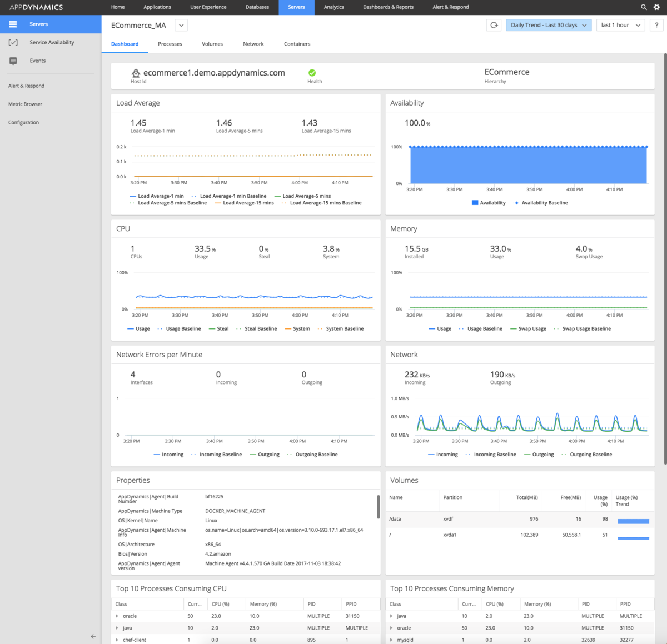Open the ECommerce_MA dropdown chevron

pos(181,25)
